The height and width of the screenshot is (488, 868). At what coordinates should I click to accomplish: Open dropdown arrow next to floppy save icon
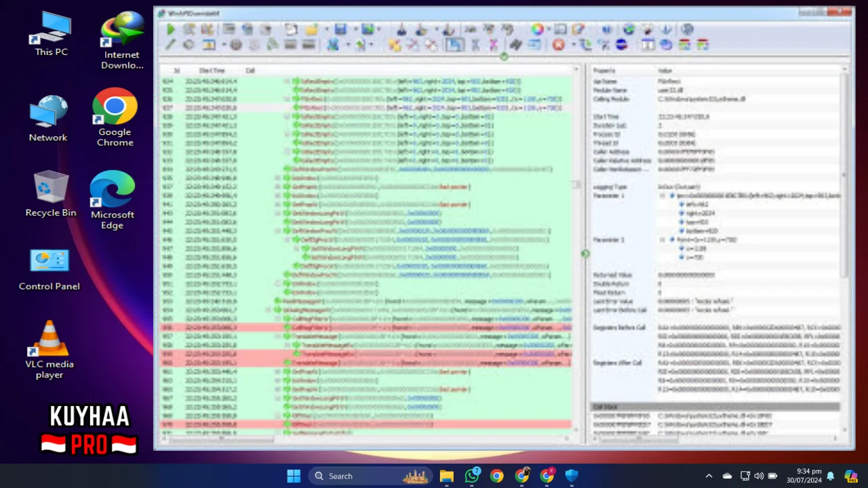coord(355,29)
